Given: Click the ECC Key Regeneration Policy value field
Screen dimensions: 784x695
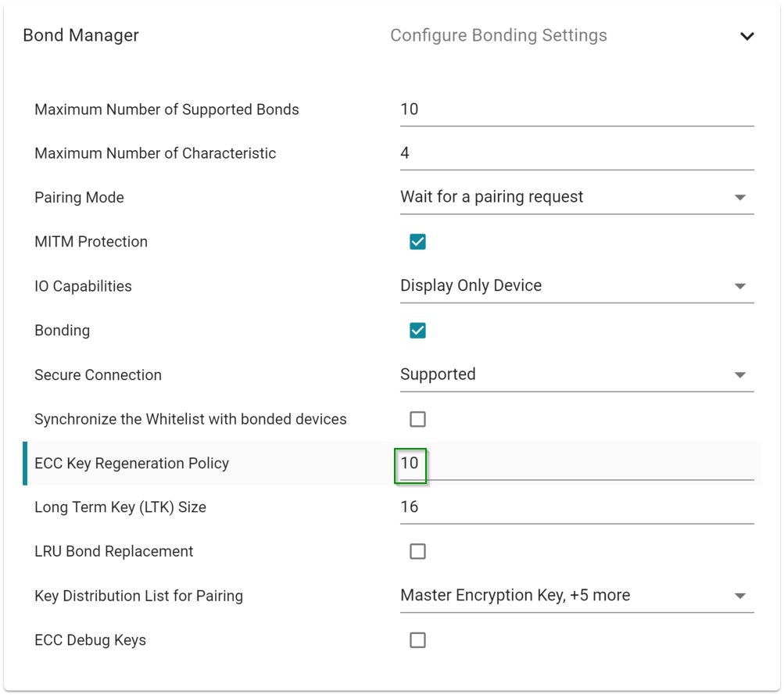Looking at the screenshot, I should [576, 464].
